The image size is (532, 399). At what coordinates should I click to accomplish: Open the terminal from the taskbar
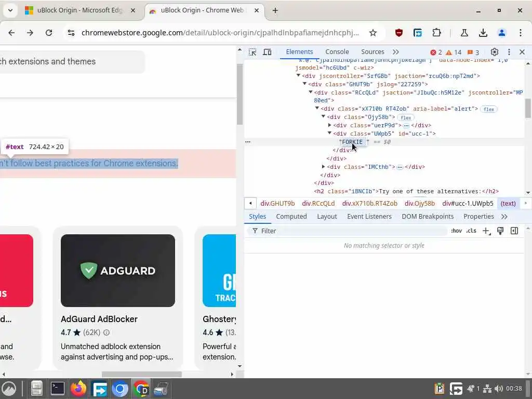57,389
